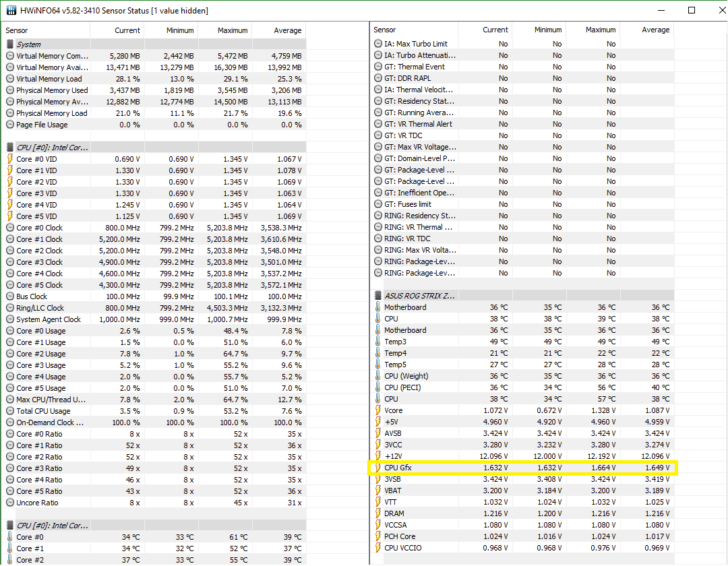The height and width of the screenshot is (566, 728).
Task: Click the left pane Maximum column header
Action: [x=224, y=30]
